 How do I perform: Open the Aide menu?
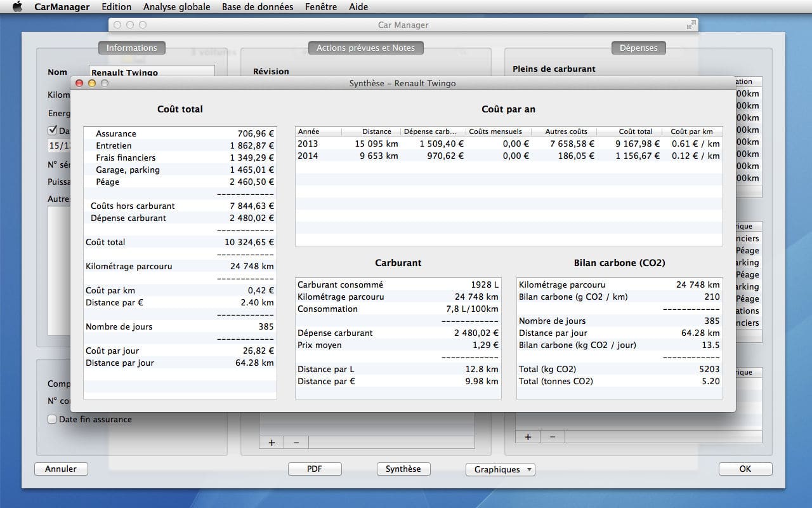point(358,7)
